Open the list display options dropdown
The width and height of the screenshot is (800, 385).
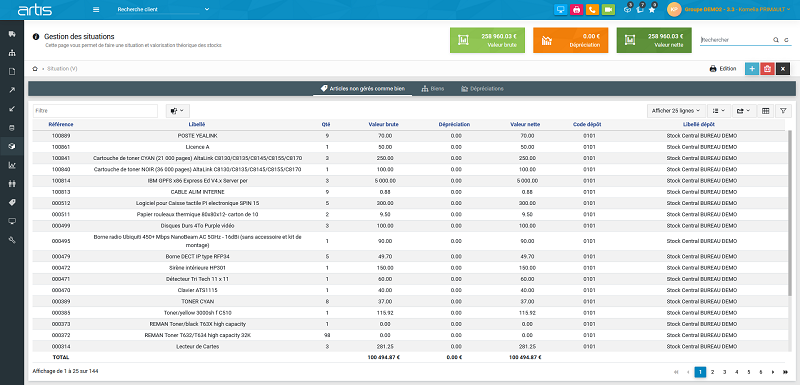click(719, 111)
